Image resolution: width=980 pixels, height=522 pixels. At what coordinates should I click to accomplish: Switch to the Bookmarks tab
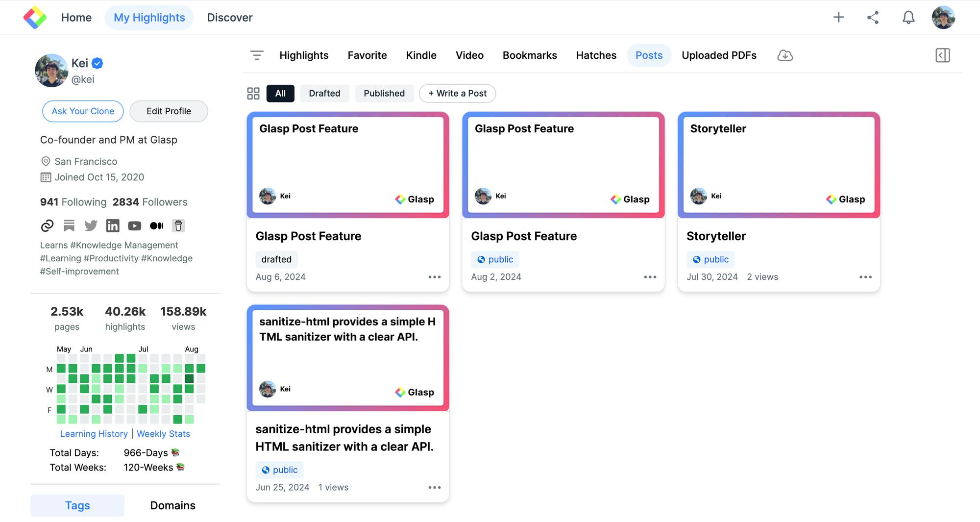pyautogui.click(x=530, y=55)
